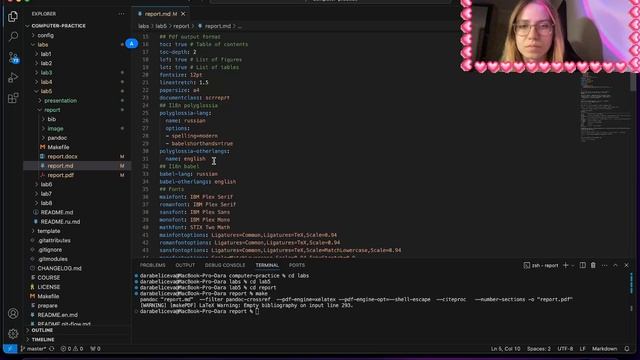
Task: Open report.docx file
Action: click(62, 157)
